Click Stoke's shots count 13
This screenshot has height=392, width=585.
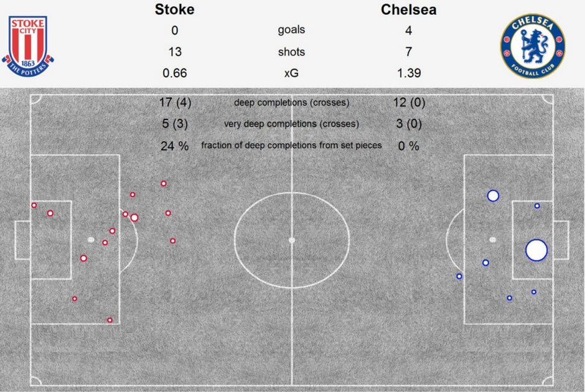point(174,52)
